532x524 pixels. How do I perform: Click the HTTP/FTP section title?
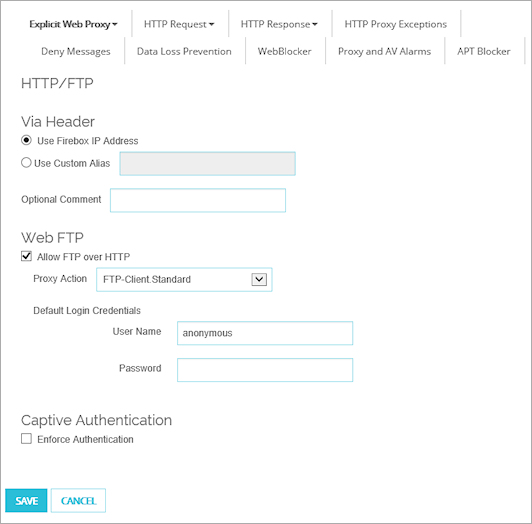(x=57, y=83)
